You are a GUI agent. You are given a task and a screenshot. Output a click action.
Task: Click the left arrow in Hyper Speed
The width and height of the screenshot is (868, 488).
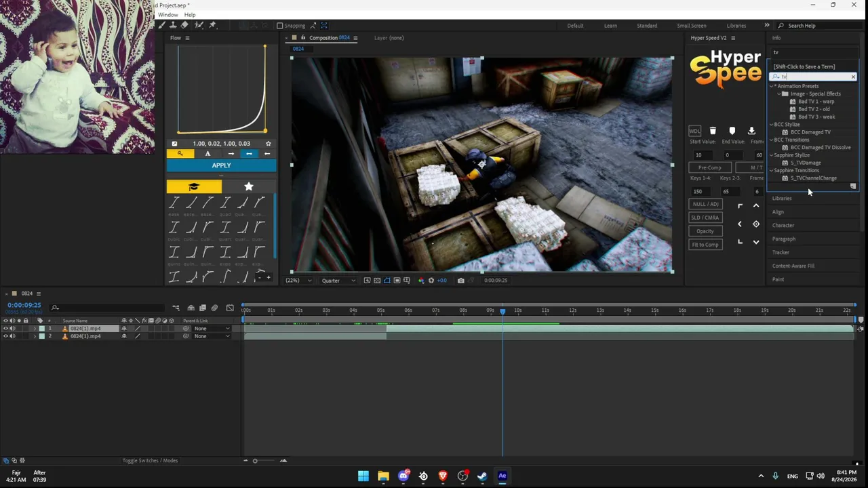pos(740,224)
